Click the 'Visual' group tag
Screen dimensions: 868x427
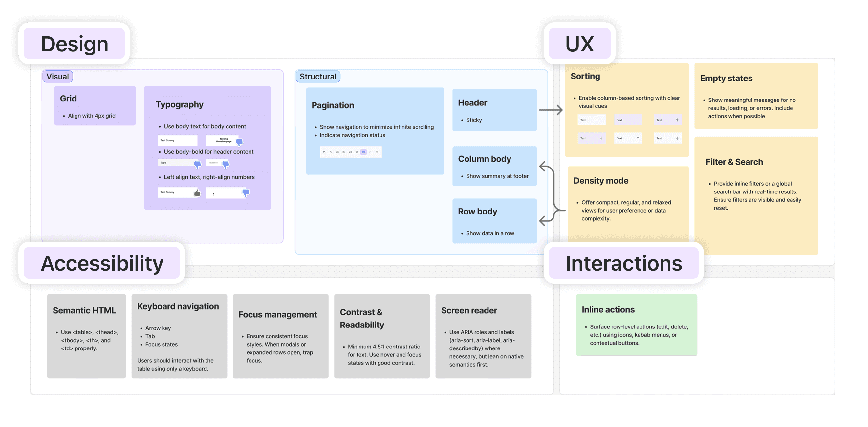coord(58,77)
